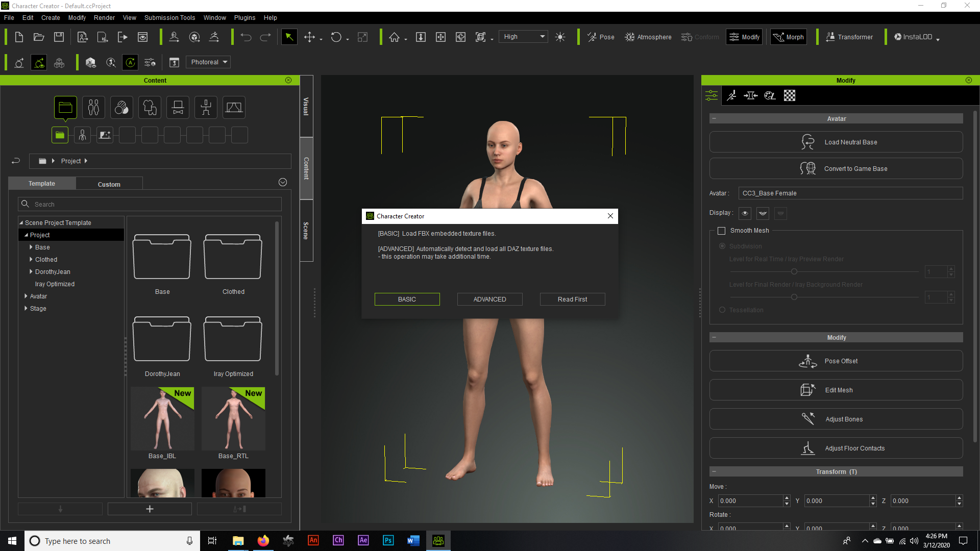Toggle the eye Display visibility icon

click(x=745, y=213)
